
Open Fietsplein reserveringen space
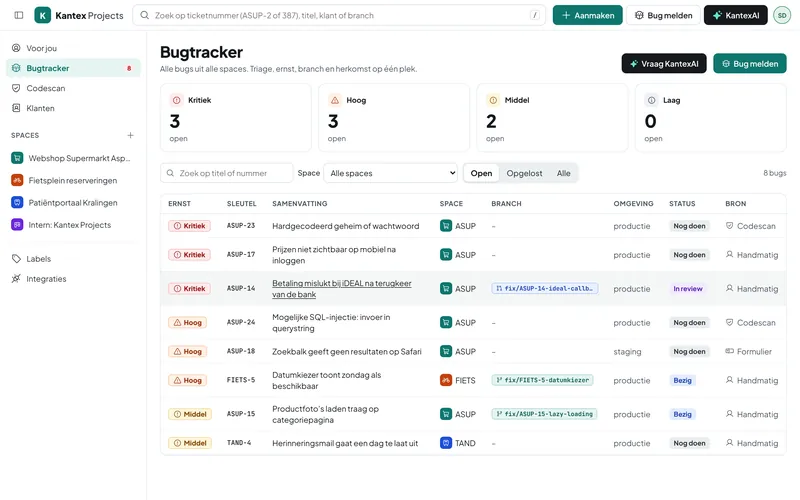tap(73, 180)
